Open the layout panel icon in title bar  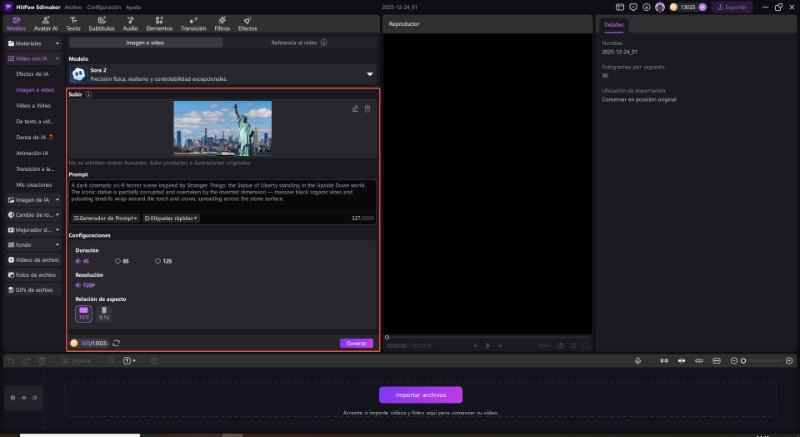(620, 7)
